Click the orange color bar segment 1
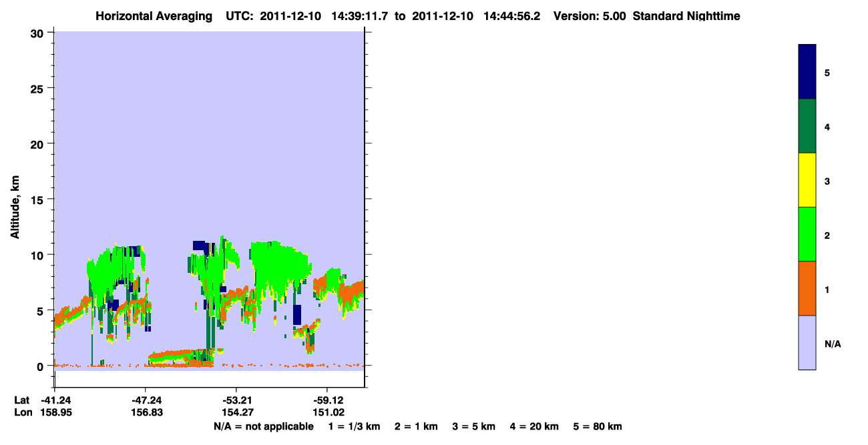Image resolution: width=868 pixels, height=445 pixels. click(x=807, y=288)
